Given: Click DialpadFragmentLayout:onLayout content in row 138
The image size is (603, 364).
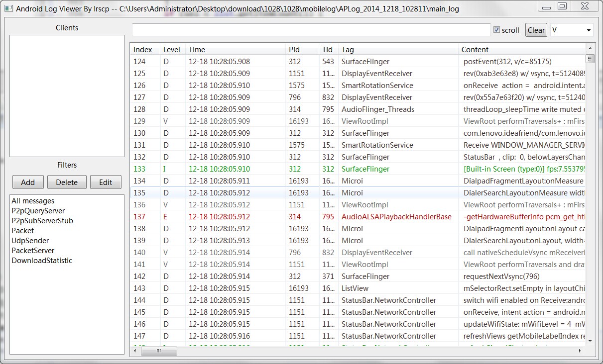Looking at the screenshot, I should point(524,229).
